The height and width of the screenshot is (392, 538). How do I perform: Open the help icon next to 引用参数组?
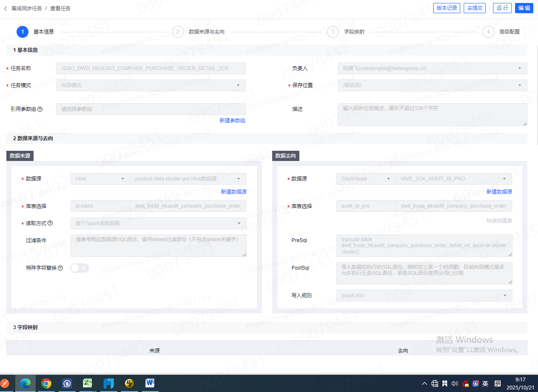click(x=40, y=109)
